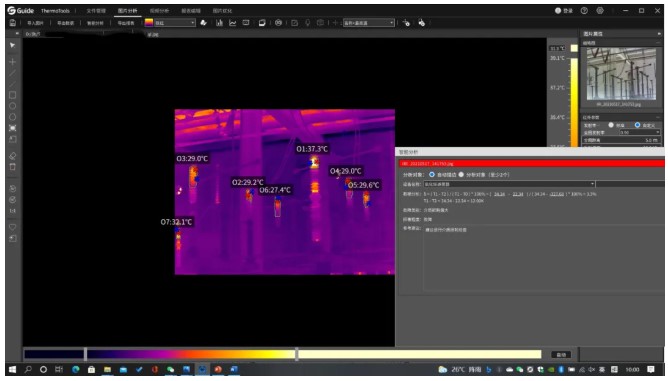
Task: Click the max-area auto detect tool in left toolbar
Action: tap(12, 128)
